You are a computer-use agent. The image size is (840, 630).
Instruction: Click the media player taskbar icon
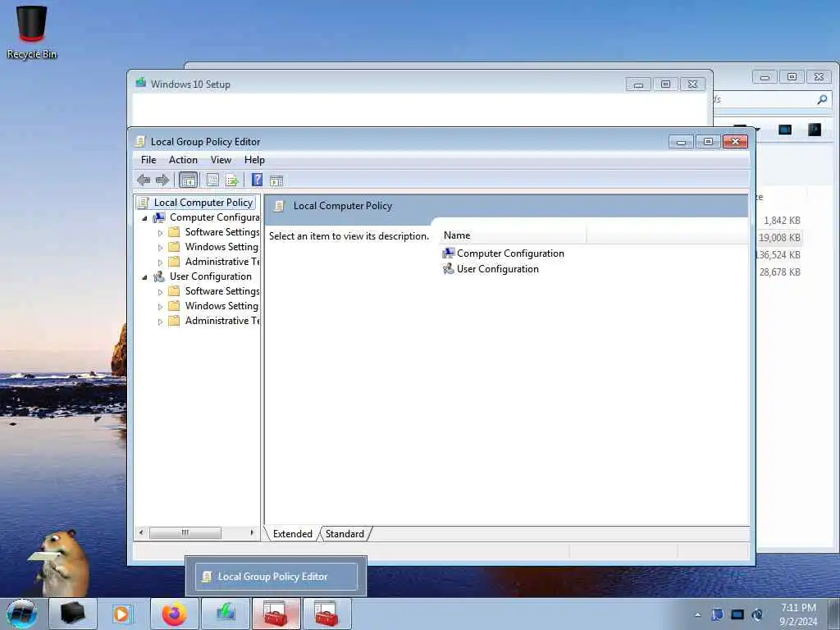coord(122,614)
